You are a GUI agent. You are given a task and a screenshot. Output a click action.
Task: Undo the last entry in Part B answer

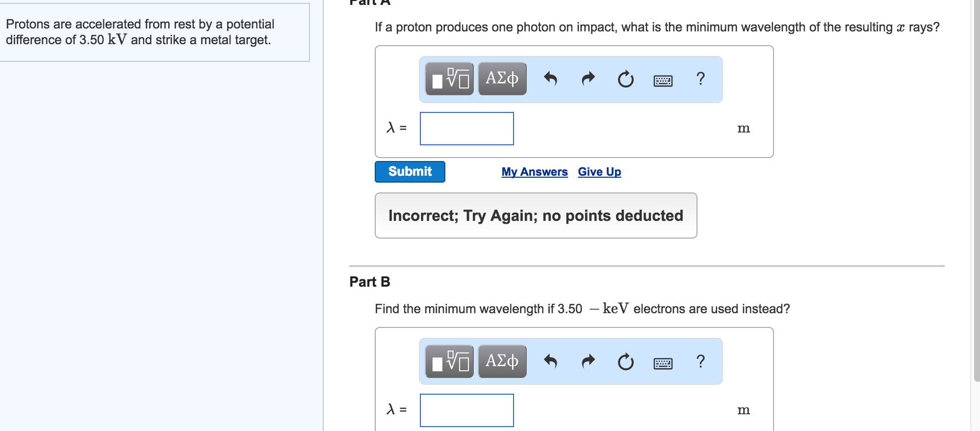tap(551, 361)
